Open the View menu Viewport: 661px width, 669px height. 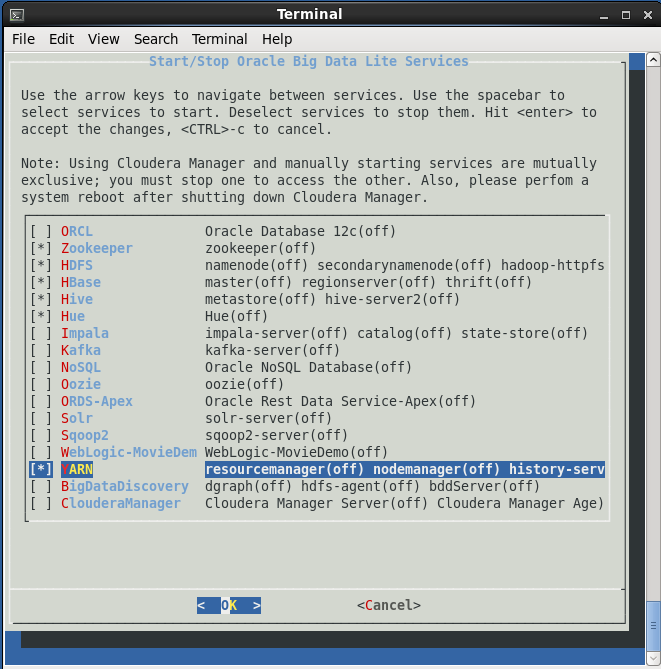pos(104,39)
